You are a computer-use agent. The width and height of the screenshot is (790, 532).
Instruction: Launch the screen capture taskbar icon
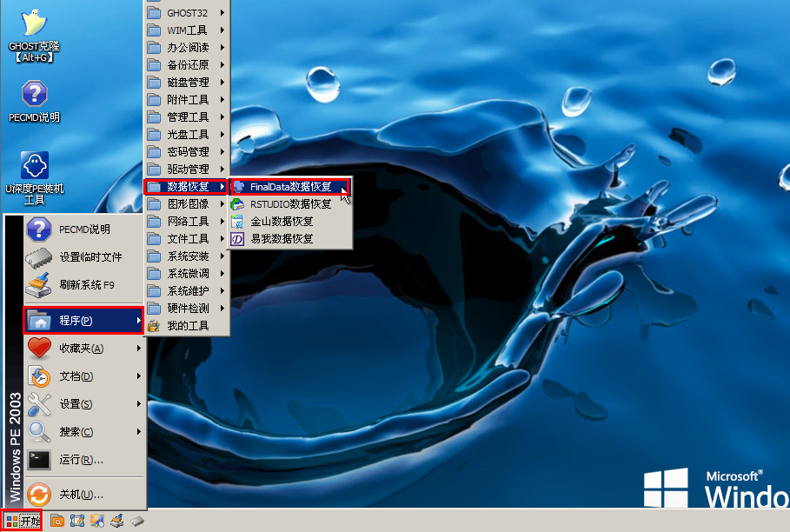[x=77, y=521]
